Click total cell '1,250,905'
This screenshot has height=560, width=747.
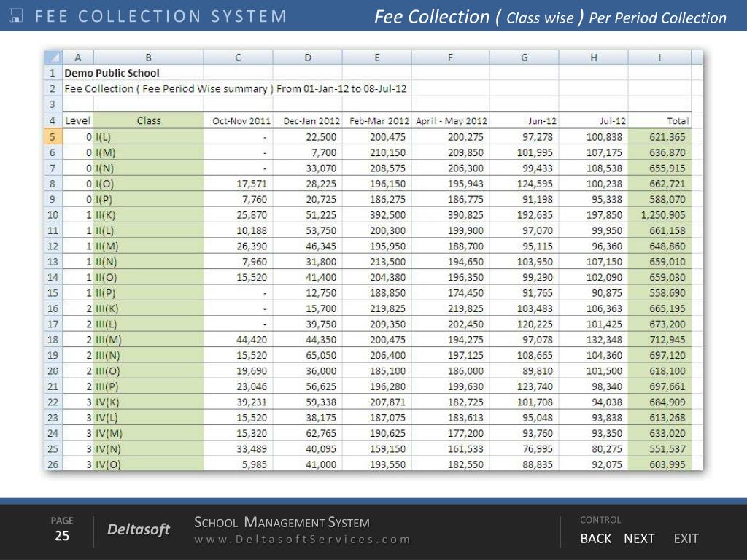tap(659, 215)
